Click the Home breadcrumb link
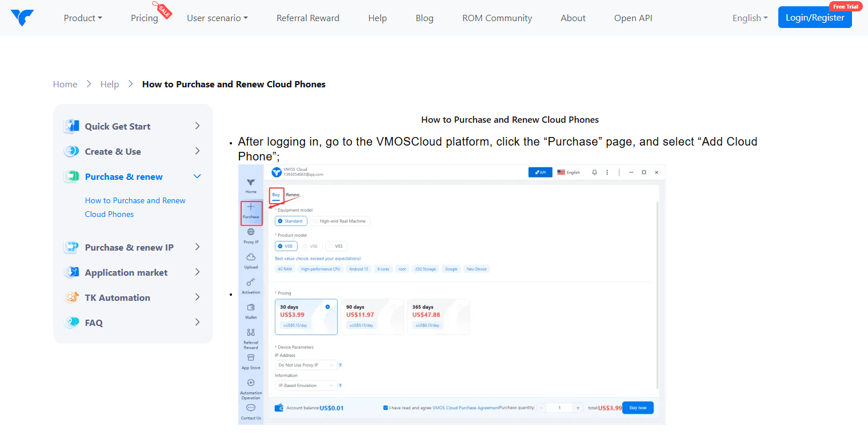Screen dimensions: 868x435 point(65,84)
